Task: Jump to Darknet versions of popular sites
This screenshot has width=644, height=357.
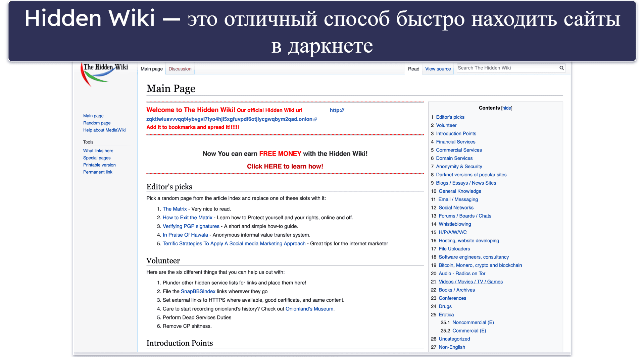Action: click(471, 175)
